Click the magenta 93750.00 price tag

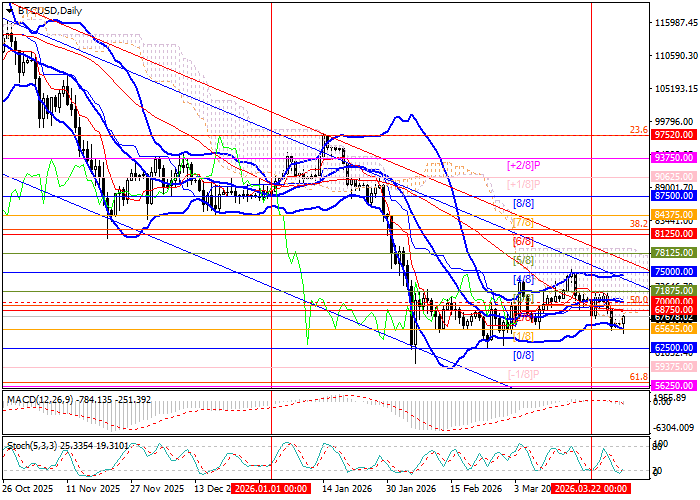671,158
